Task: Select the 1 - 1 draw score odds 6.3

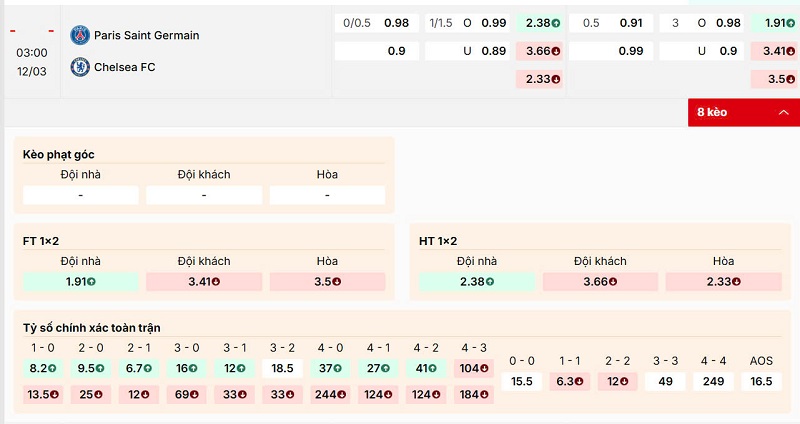Action: 569,381
